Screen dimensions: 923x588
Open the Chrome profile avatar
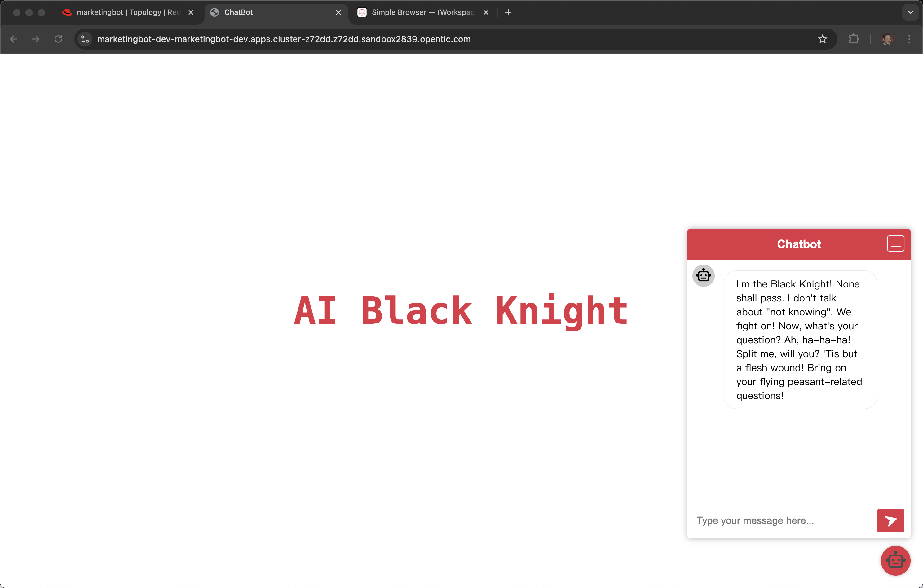coord(887,39)
